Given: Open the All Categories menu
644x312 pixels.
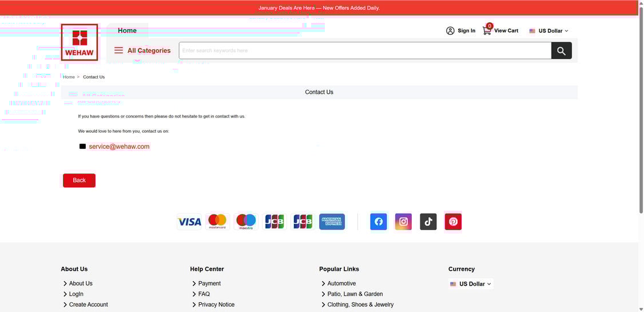Looking at the screenshot, I should pyautogui.click(x=142, y=50).
